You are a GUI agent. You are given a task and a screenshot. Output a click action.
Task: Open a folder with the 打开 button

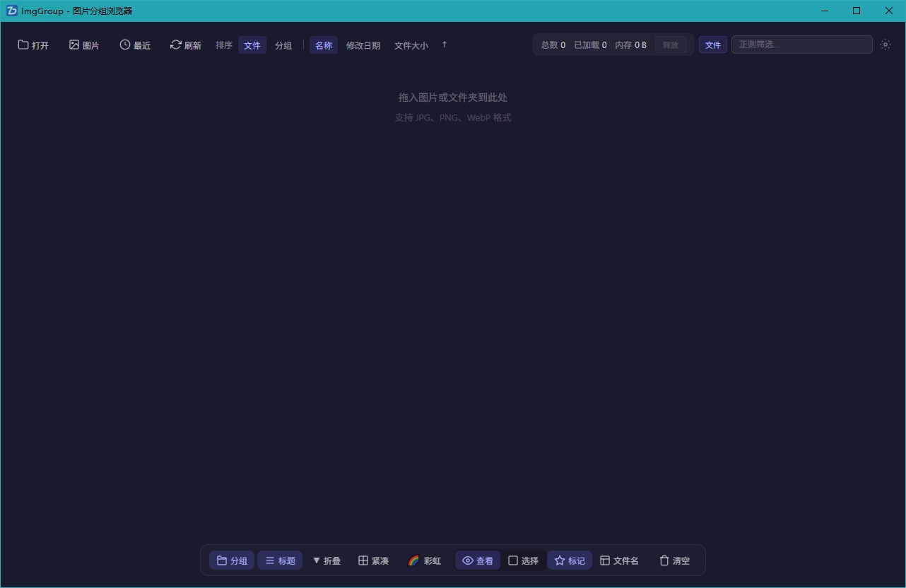point(33,45)
